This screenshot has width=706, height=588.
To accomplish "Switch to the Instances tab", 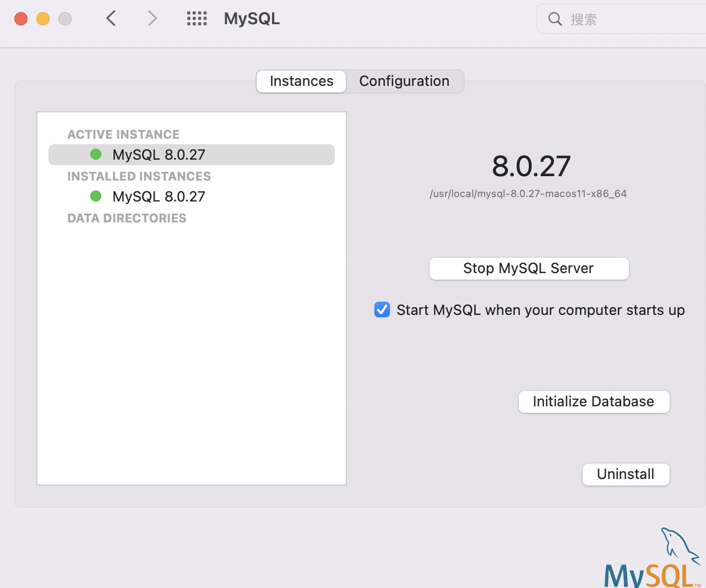I will (301, 81).
